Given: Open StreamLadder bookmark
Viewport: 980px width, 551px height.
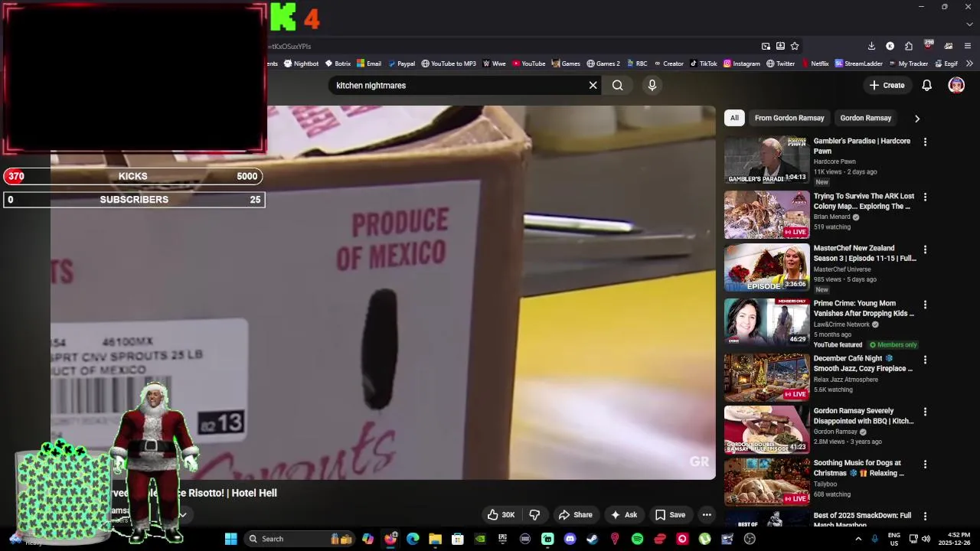Looking at the screenshot, I should pos(858,64).
